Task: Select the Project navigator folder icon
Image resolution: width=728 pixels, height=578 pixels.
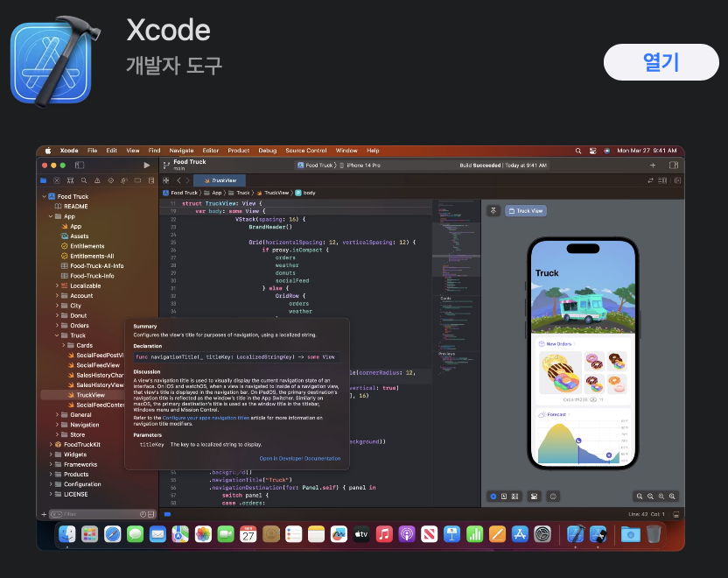Action: 43,180
